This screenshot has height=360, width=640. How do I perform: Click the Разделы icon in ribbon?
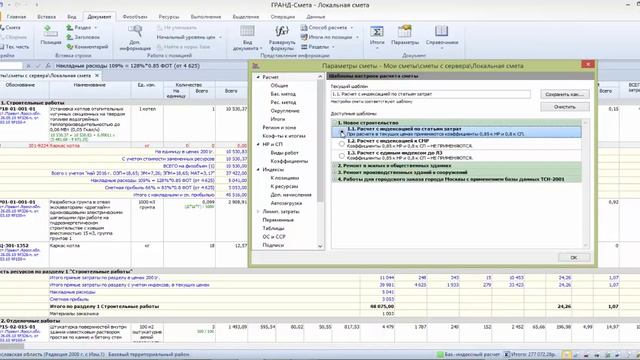tap(304, 47)
